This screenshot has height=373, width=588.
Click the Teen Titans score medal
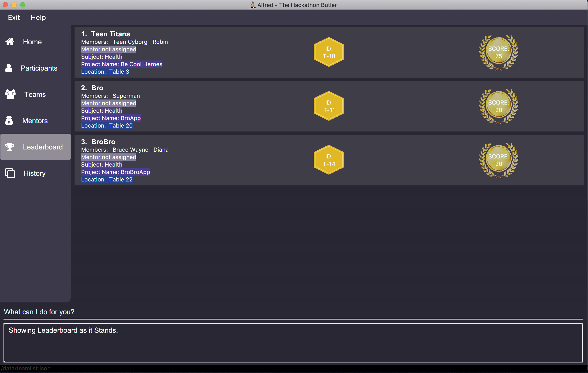498,52
